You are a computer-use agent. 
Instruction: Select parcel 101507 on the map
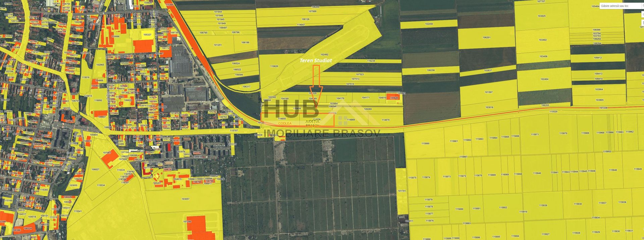coord(489,92)
